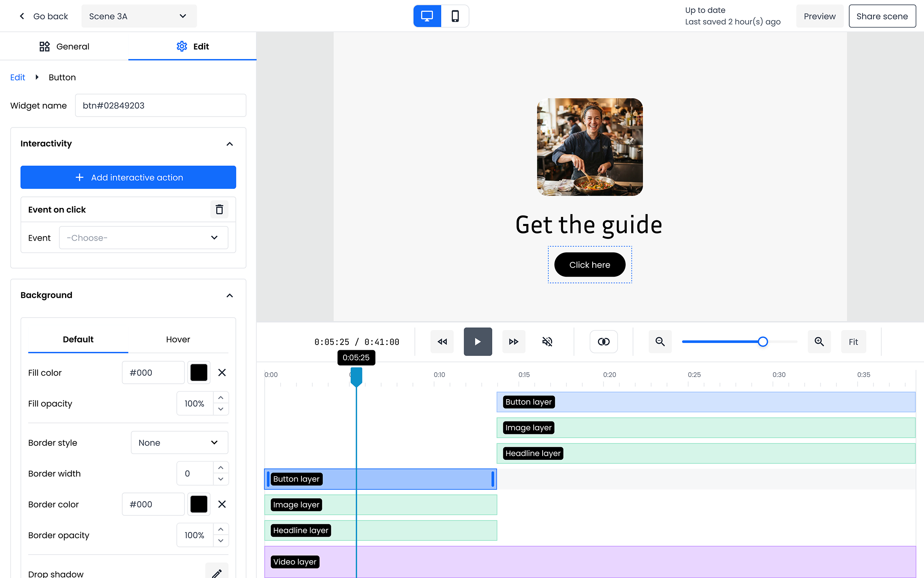Select the Default background tab
The height and width of the screenshot is (578, 924).
click(78, 339)
